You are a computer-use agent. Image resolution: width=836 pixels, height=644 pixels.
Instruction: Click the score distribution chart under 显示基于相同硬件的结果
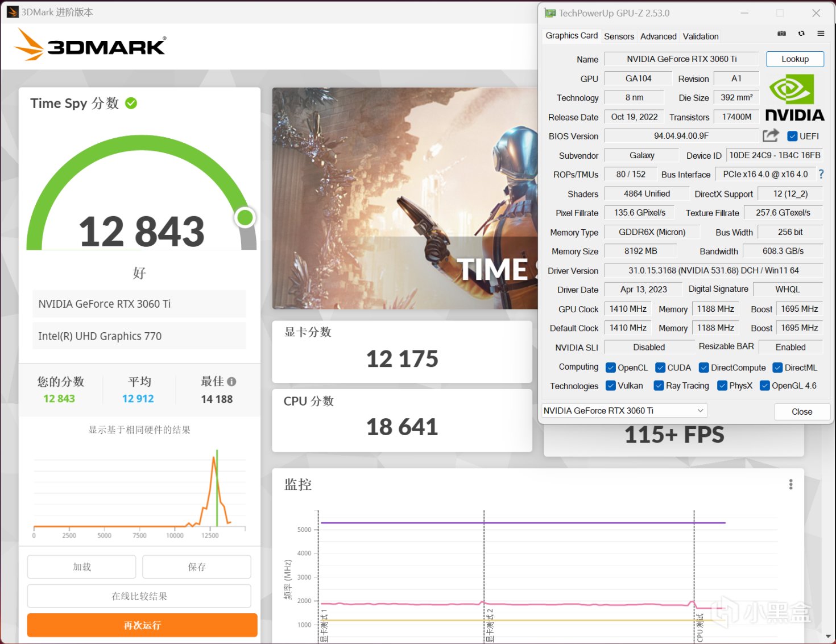139,493
